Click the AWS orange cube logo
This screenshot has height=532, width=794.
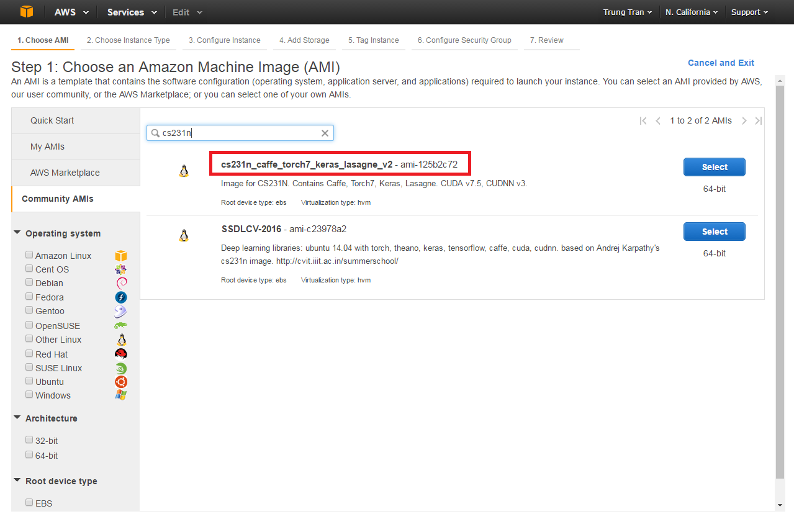coord(27,12)
